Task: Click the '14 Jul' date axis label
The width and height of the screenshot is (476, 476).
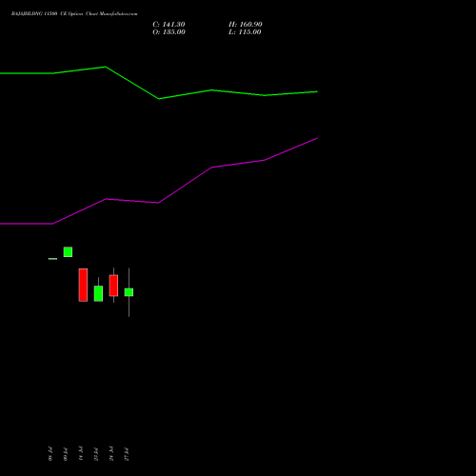Action: pyautogui.click(x=81, y=454)
